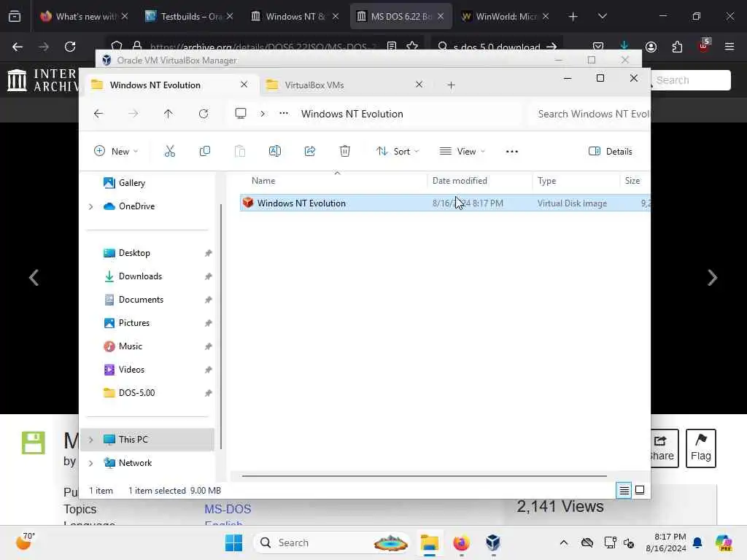The width and height of the screenshot is (747, 560).
Task: Expand the OneDrive tree node
Action: 91,206
